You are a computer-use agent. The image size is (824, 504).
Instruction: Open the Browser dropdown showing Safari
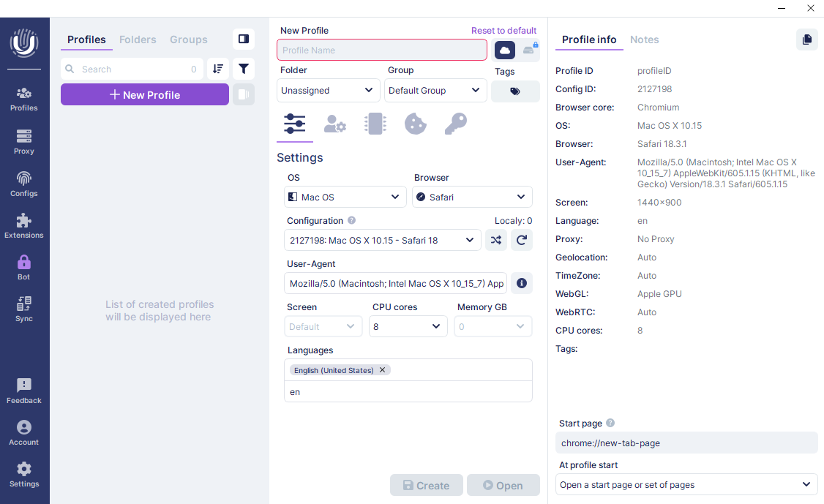472,197
